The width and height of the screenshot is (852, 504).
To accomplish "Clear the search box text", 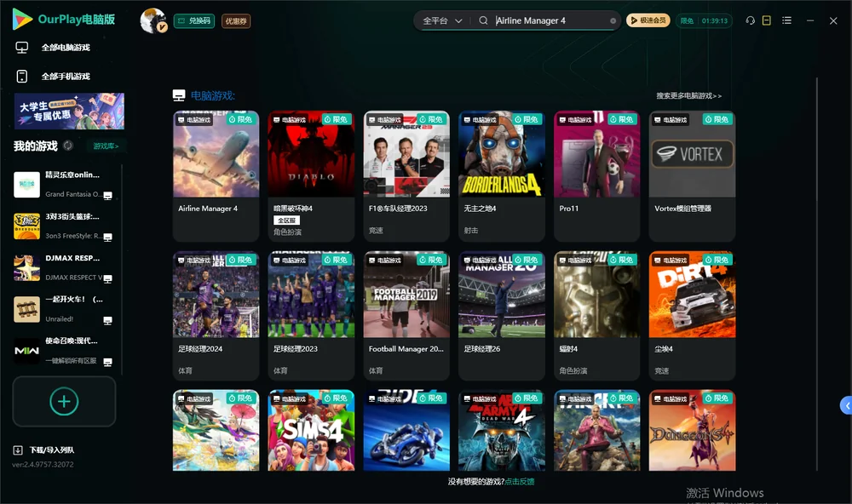I will (613, 21).
